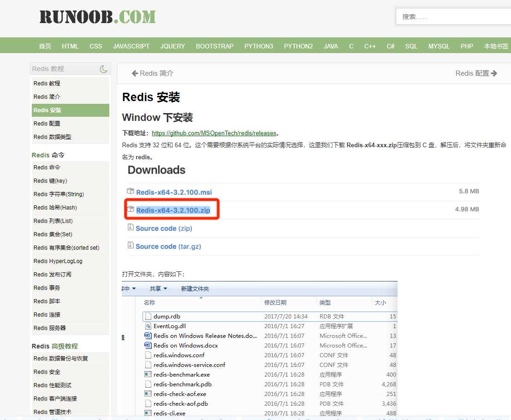Click package icon next to Redis-x64-3.2.100.msi
This screenshot has height=420, width=511.
click(x=131, y=191)
